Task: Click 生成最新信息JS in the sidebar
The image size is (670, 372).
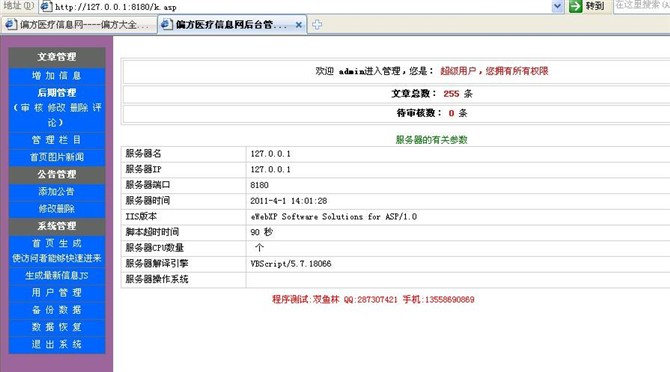Action: click(x=57, y=276)
